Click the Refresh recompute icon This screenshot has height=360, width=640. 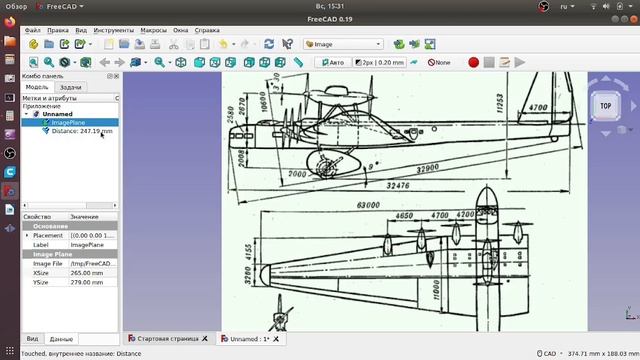pos(269,44)
